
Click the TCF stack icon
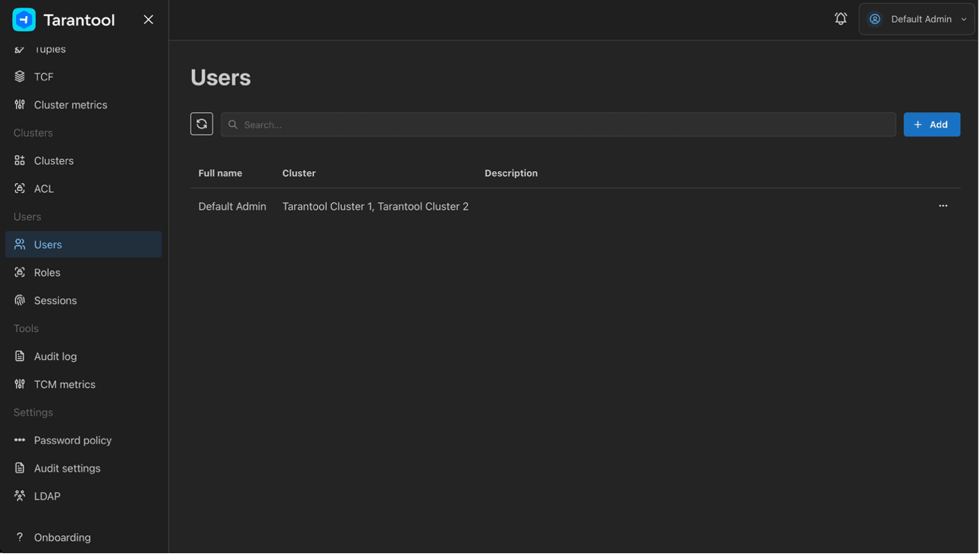pyautogui.click(x=20, y=77)
